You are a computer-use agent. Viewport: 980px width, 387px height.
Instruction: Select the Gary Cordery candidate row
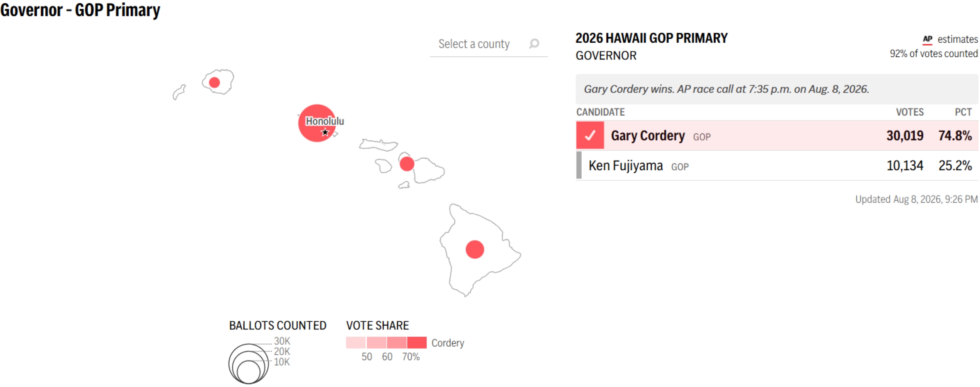pyautogui.click(x=777, y=136)
